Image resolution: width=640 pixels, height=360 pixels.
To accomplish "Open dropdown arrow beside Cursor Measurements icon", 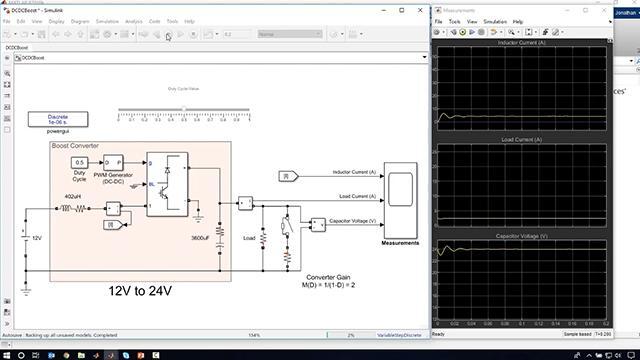I will point(563,32).
